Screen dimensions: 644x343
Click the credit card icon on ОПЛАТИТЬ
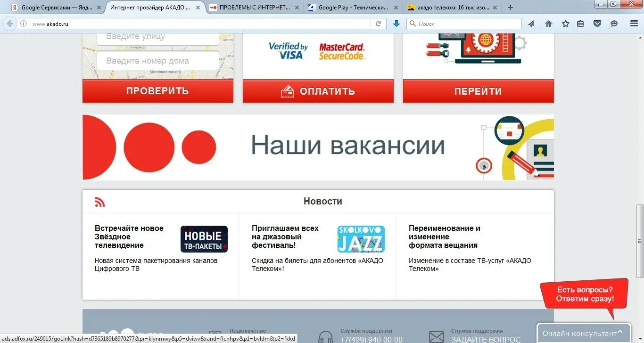tap(288, 91)
